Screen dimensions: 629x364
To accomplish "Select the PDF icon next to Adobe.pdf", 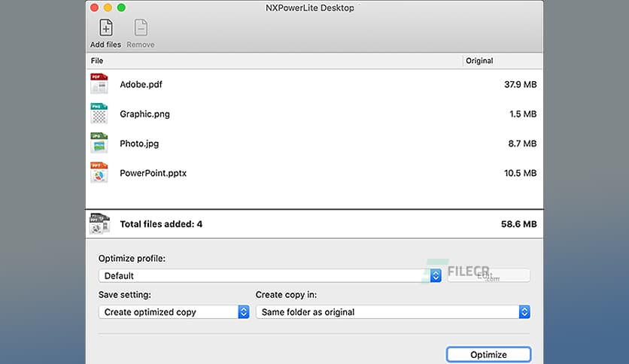I will click(99, 83).
